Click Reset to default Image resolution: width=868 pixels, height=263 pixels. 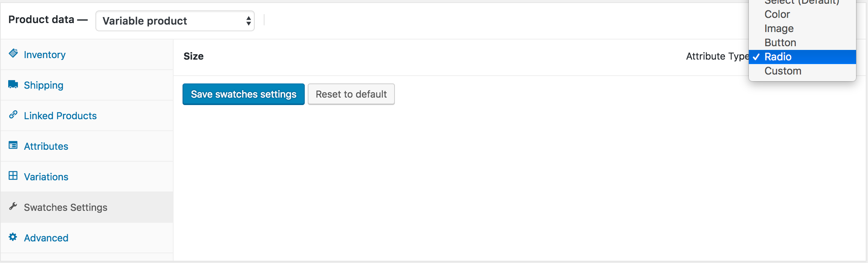click(351, 94)
